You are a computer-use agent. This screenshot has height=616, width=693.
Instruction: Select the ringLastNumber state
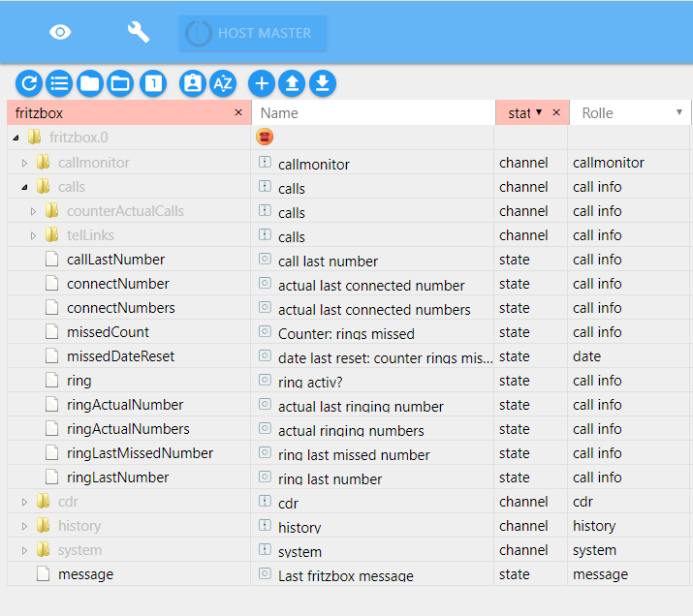click(x=118, y=477)
